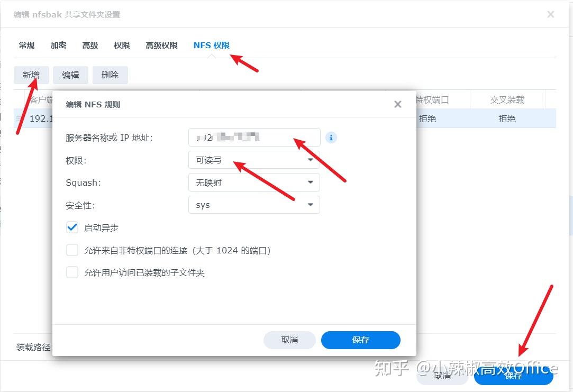This screenshot has height=392, width=573.
Task: Click the info icon beside IP address field
Action: coord(331,138)
